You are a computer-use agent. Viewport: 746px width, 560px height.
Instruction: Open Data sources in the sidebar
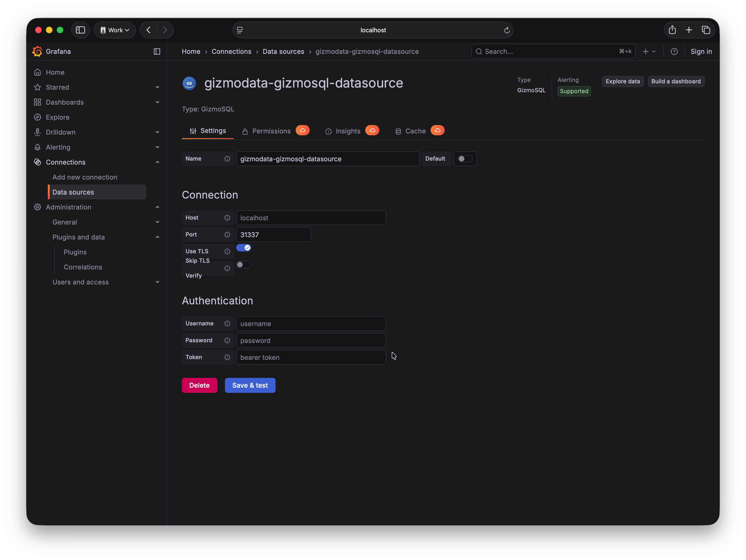(x=97, y=192)
